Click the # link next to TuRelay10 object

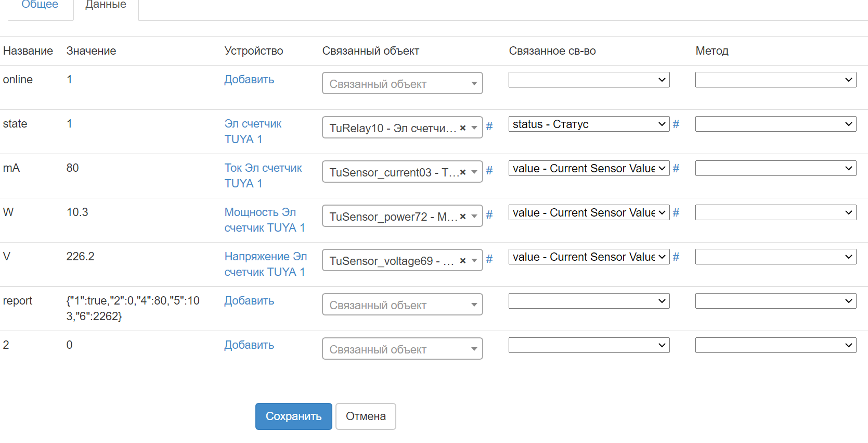pos(489,126)
